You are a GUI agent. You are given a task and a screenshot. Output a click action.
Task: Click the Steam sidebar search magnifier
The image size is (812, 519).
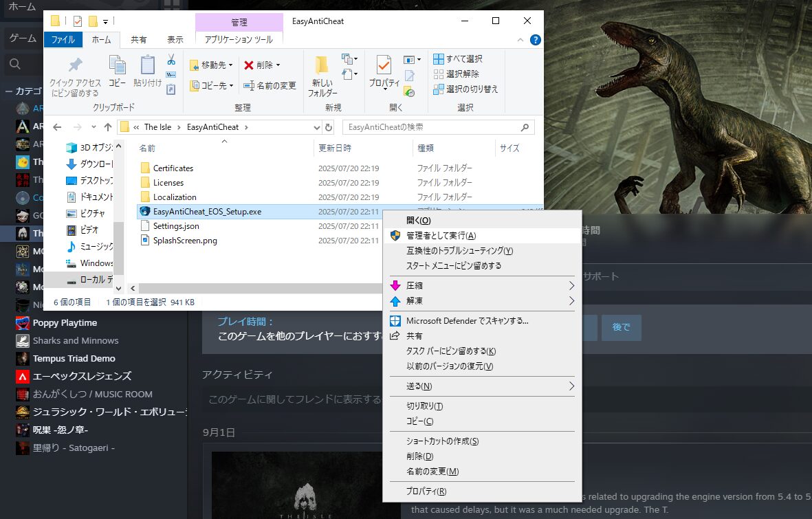15,64
